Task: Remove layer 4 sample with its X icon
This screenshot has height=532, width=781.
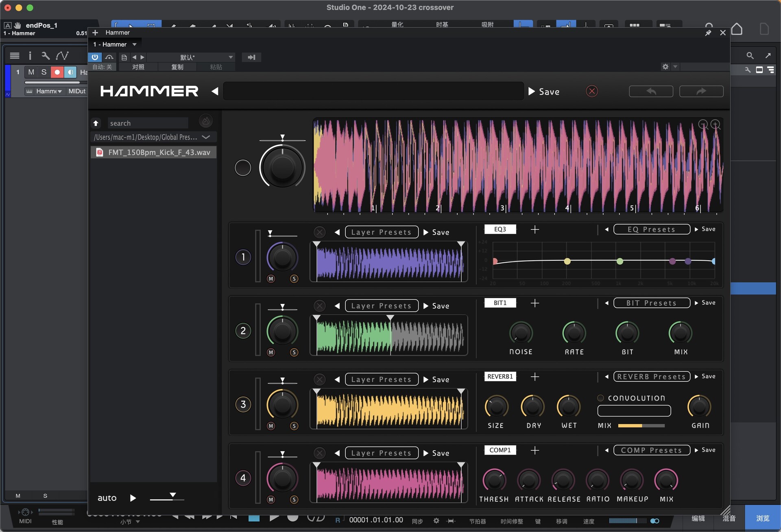Action: click(x=320, y=453)
